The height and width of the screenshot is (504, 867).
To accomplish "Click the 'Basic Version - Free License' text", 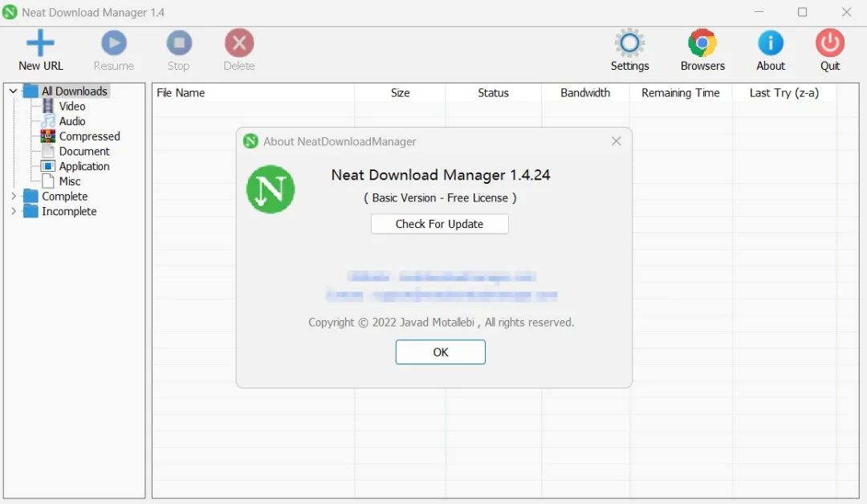I will pyautogui.click(x=440, y=198).
